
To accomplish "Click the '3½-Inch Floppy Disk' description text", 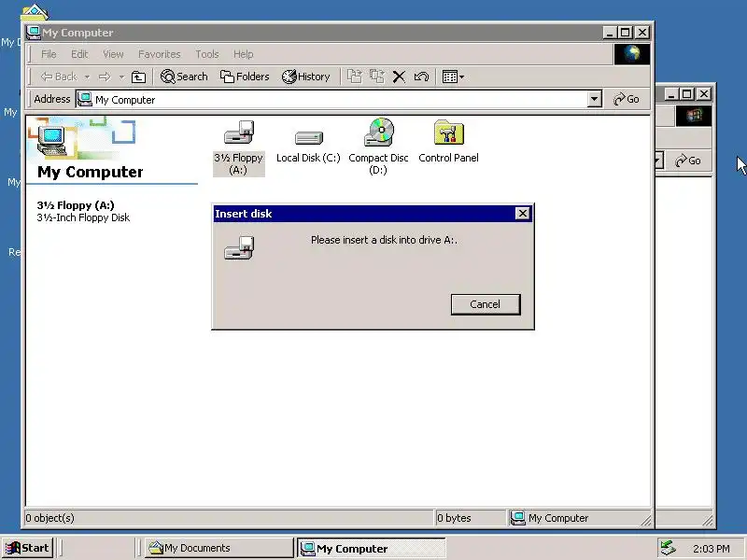I will tap(83, 217).
